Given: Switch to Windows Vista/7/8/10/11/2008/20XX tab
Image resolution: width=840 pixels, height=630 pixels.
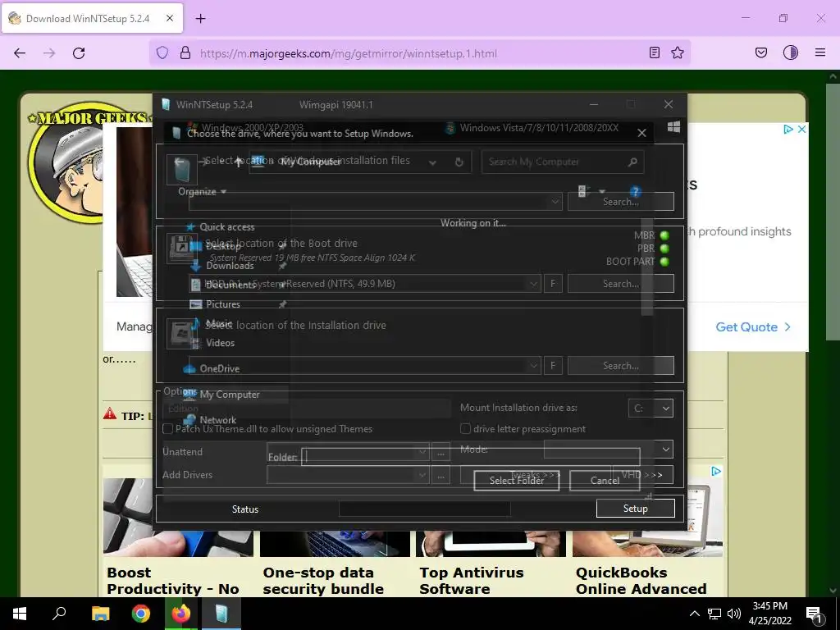Looking at the screenshot, I should (x=532, y=127).
